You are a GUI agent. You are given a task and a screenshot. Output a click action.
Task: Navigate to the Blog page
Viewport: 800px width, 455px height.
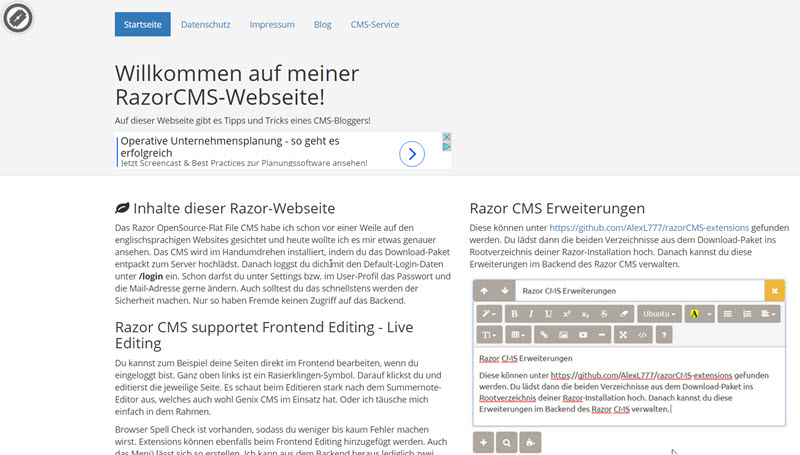[x=322, y=24]
